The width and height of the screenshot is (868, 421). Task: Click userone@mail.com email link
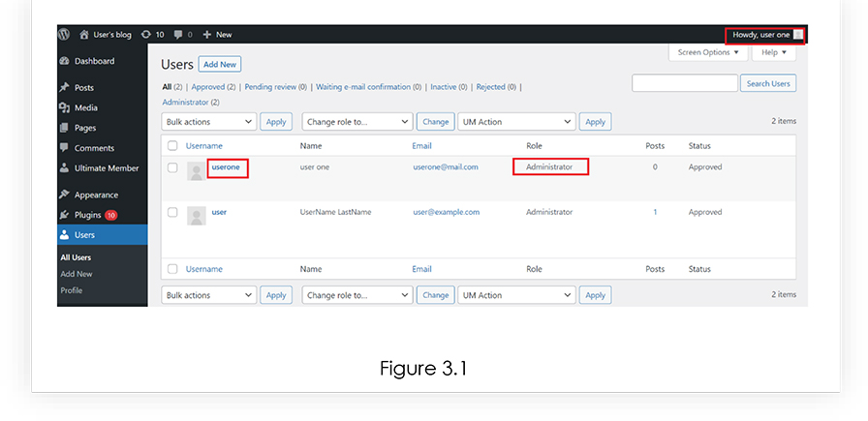point(446,166)
